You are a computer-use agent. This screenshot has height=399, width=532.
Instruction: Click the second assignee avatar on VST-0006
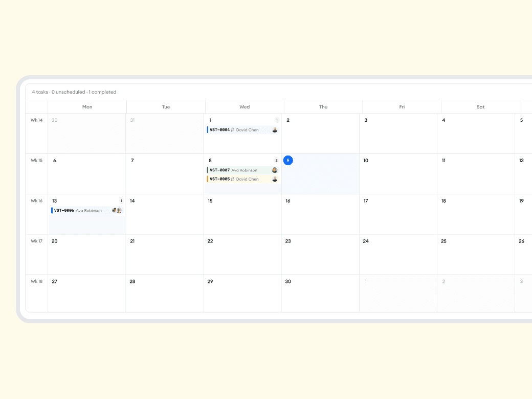(119, 210)
